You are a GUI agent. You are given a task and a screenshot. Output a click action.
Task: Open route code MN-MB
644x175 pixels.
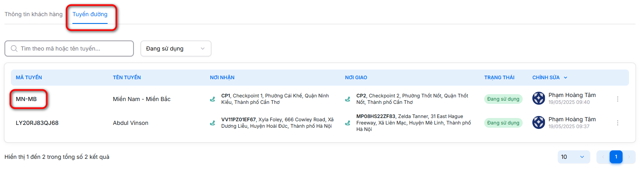click(26, 99)
